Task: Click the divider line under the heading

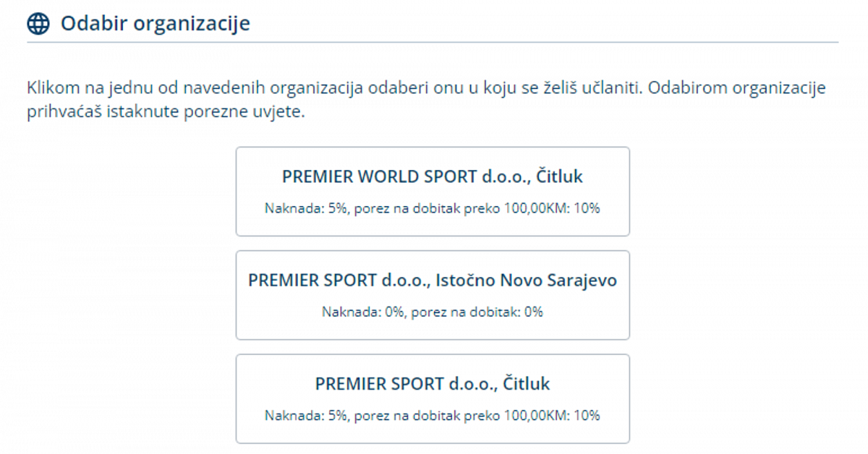Action: pyautogui.click(x=433, y=43)
